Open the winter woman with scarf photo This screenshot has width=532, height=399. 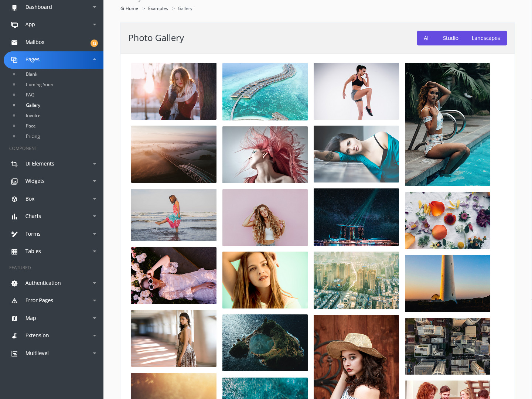click(x=174, y=91)
